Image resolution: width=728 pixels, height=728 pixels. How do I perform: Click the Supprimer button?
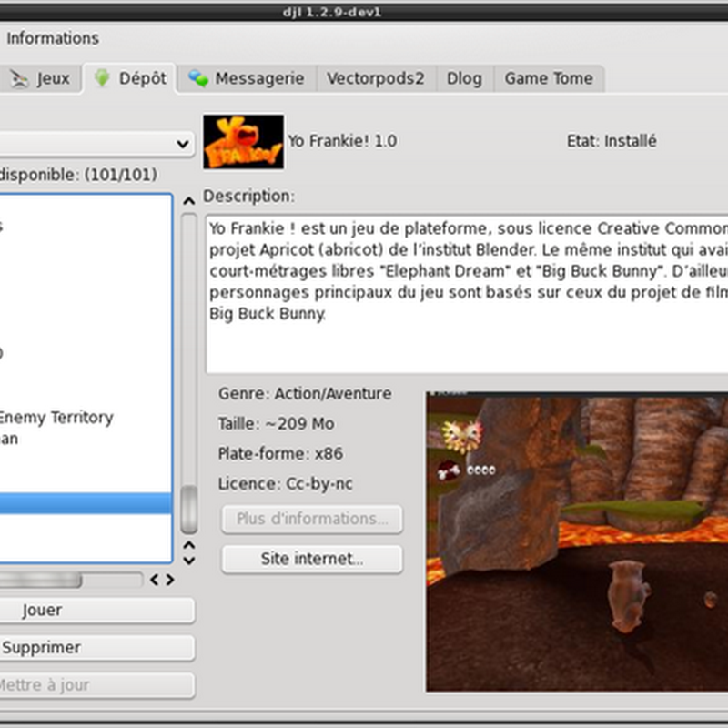coord(96,648)
